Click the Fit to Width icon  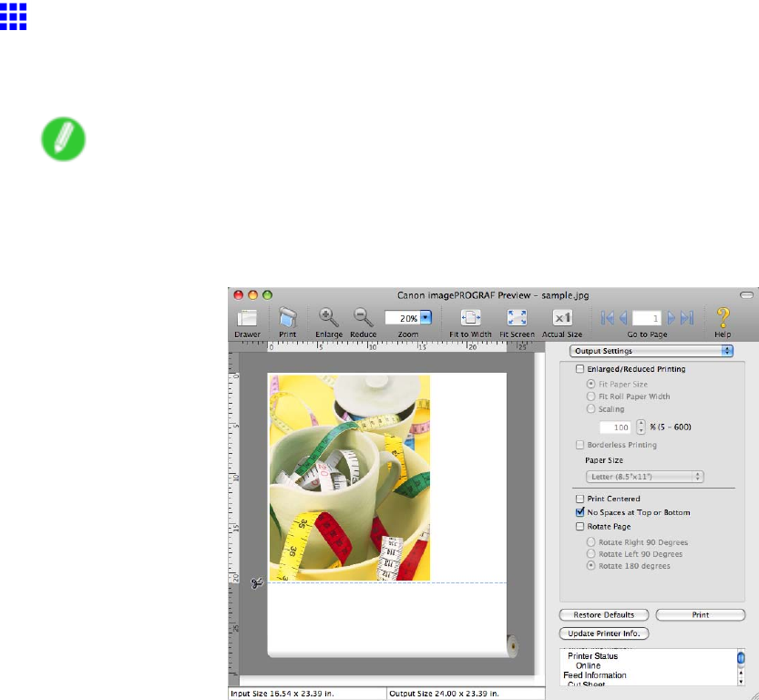click(470, 318)
